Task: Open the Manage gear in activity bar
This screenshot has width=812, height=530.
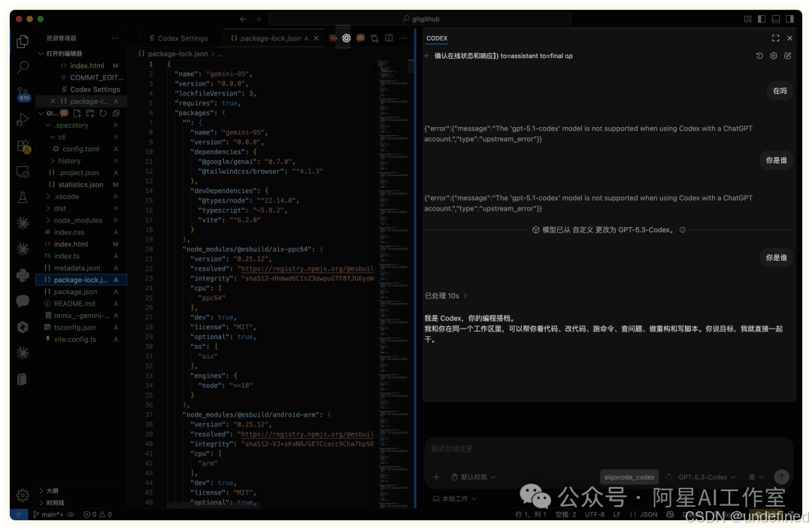Action: tap(23, 495)
